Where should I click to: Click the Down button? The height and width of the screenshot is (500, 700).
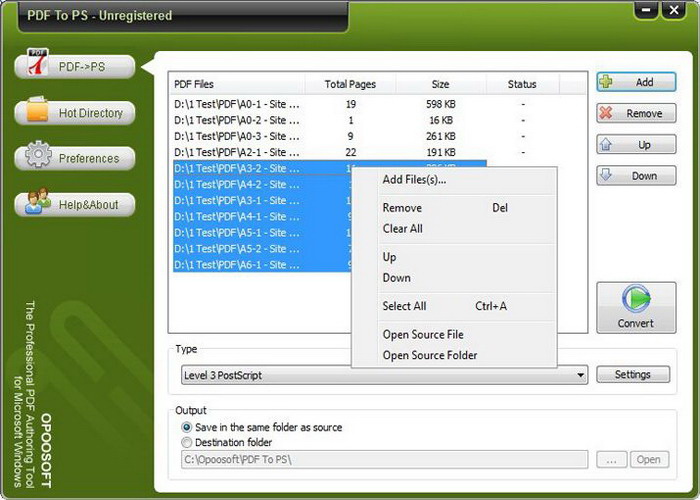(636, 176)
